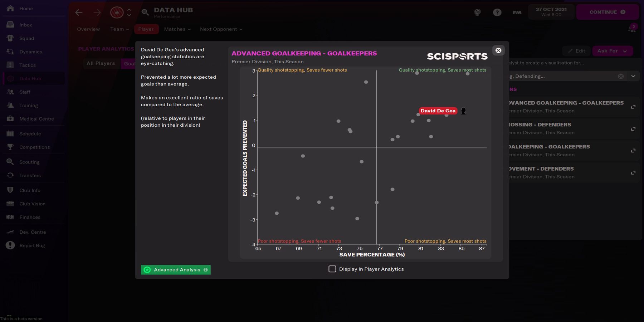Navigate forward with the right arrow

pyautogui.click(x=97, y=13)
